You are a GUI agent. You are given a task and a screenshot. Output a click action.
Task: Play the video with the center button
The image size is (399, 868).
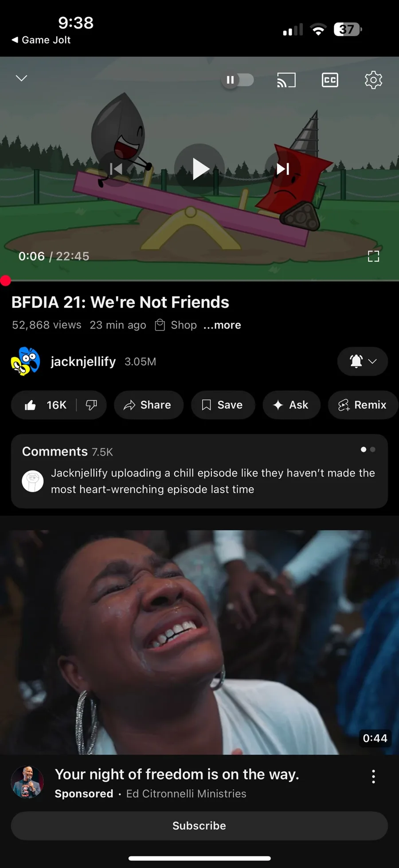click(199, 169)
